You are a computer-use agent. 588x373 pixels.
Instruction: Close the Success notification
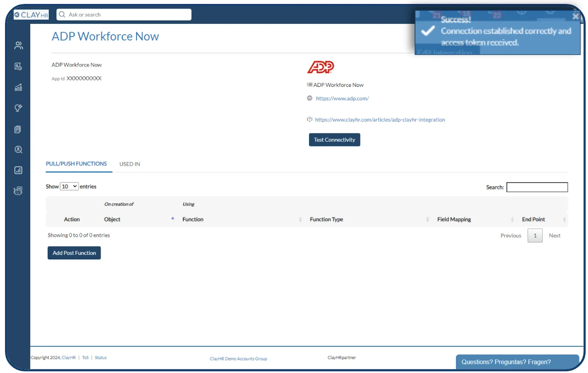576,16
